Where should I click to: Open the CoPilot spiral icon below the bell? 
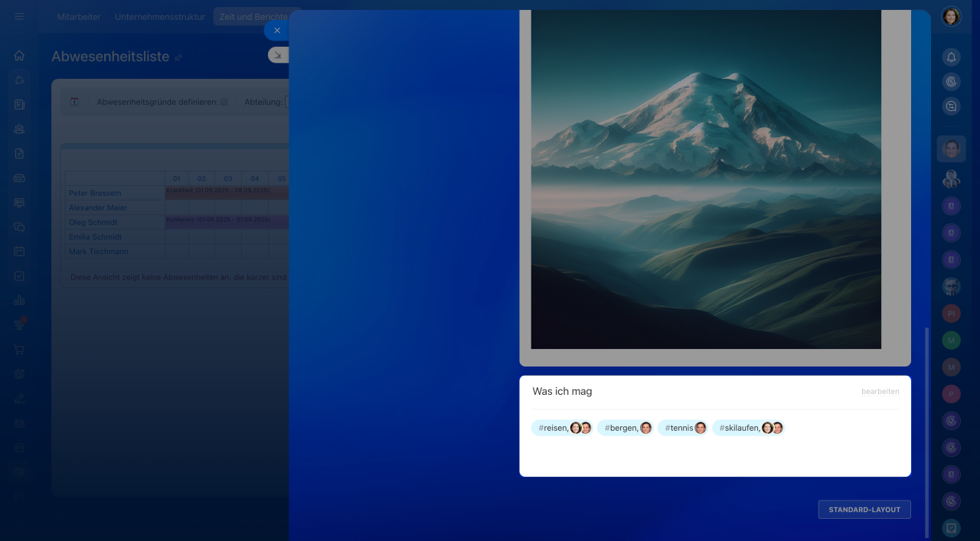pos(951,81)
